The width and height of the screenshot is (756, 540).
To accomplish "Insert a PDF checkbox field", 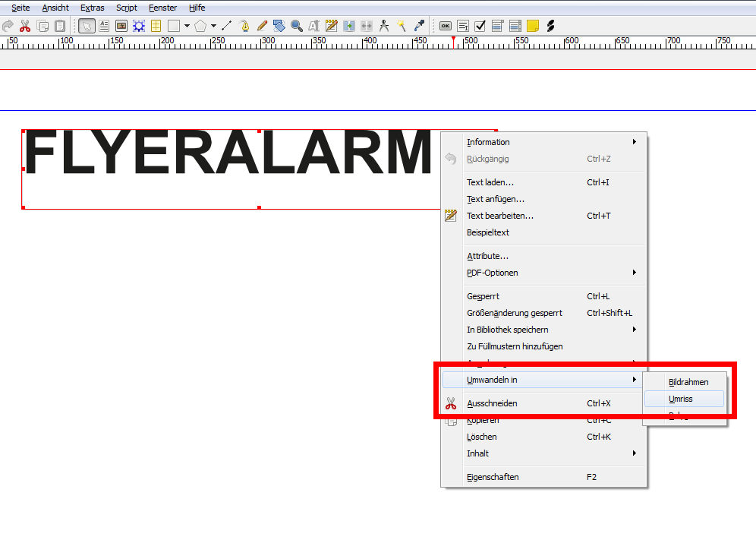I will 480,26.
